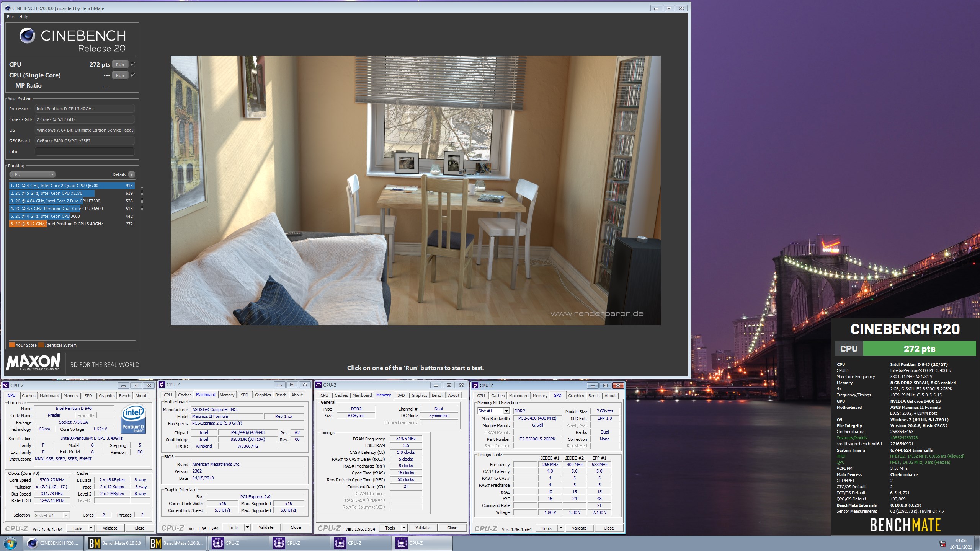Select ranking row Intel Xeon CPU 3060
The height and width of the screenshot is (551, 980).
coord(72,216)
